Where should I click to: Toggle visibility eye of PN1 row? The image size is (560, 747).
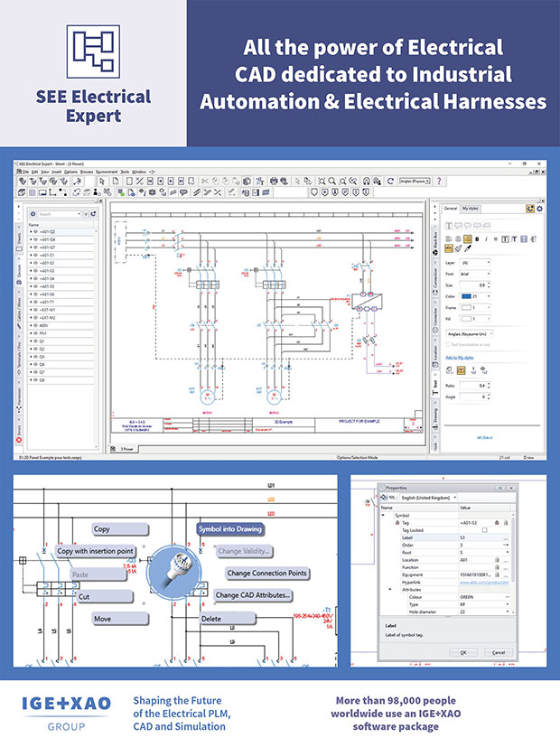tap(36, 333)
